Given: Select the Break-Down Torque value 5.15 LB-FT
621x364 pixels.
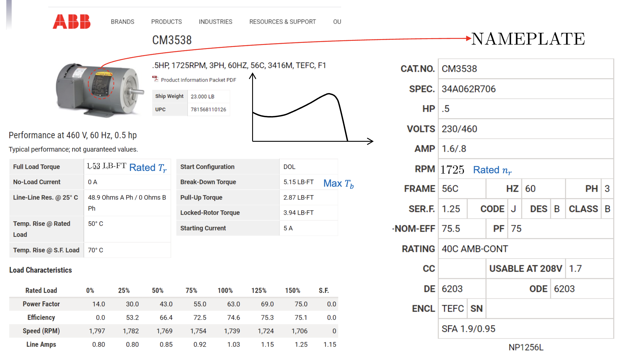Looking at the screenshot, I should [x=298, y=182].
